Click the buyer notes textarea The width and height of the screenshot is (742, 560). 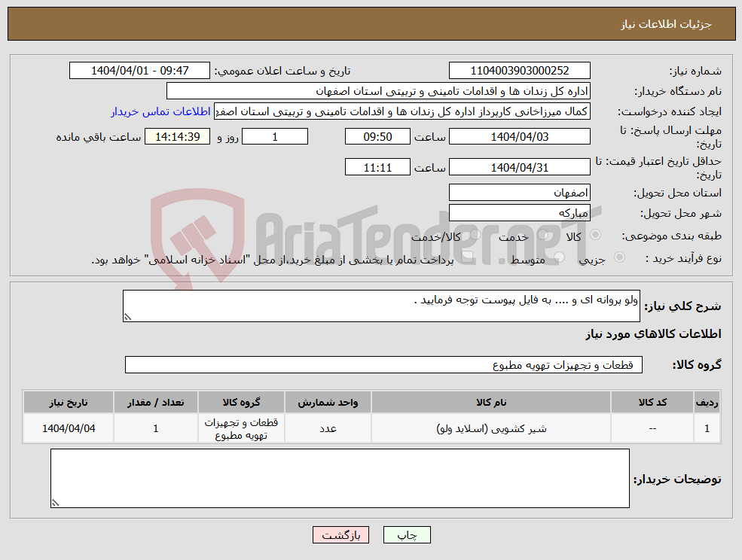(x=340, y=478)
